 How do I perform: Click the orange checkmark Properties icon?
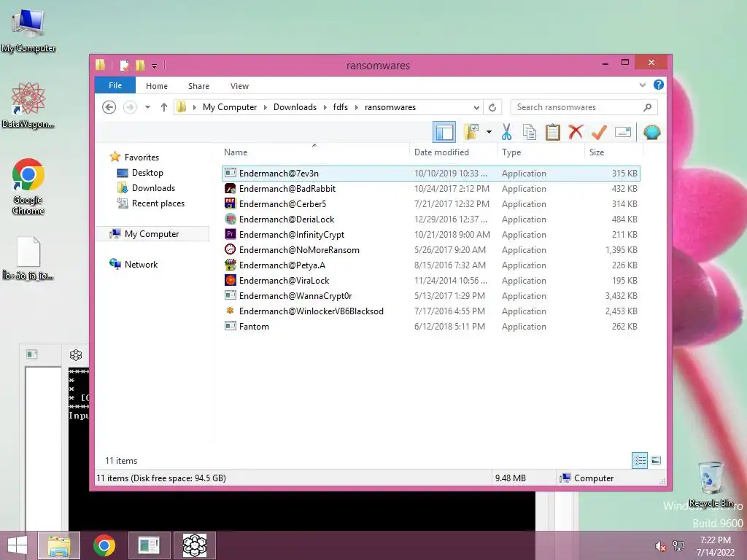click(599, 132)
